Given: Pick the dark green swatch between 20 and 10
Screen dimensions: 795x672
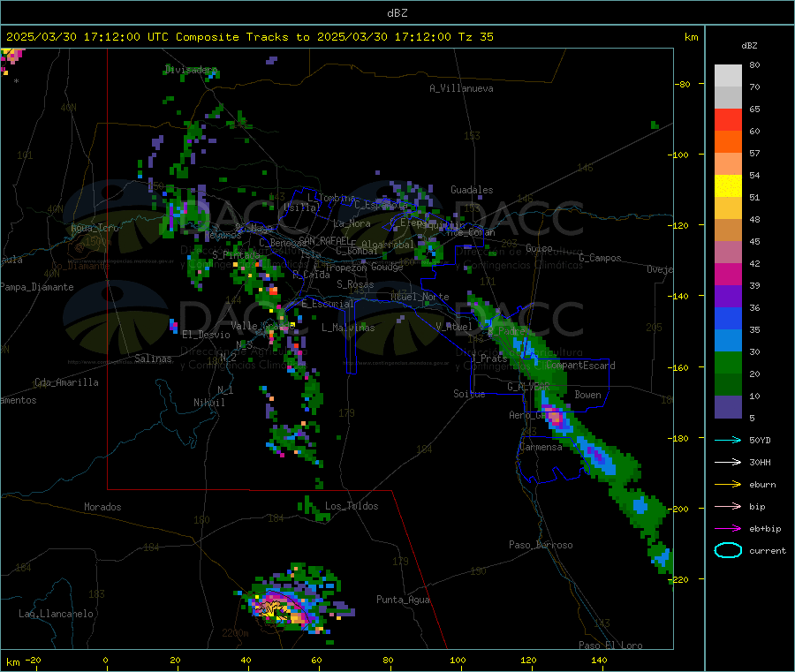Looking at the screenshot, I should (x=728, y=385).
